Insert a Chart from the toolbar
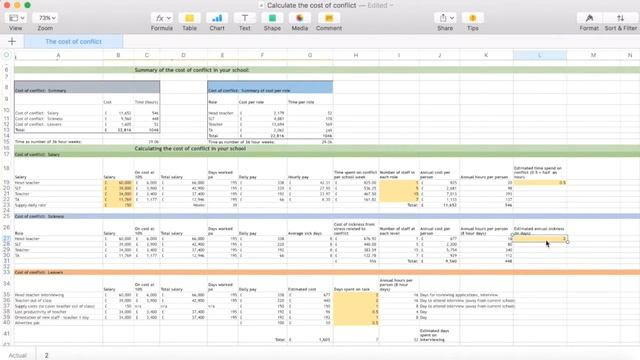 (217, 18)
